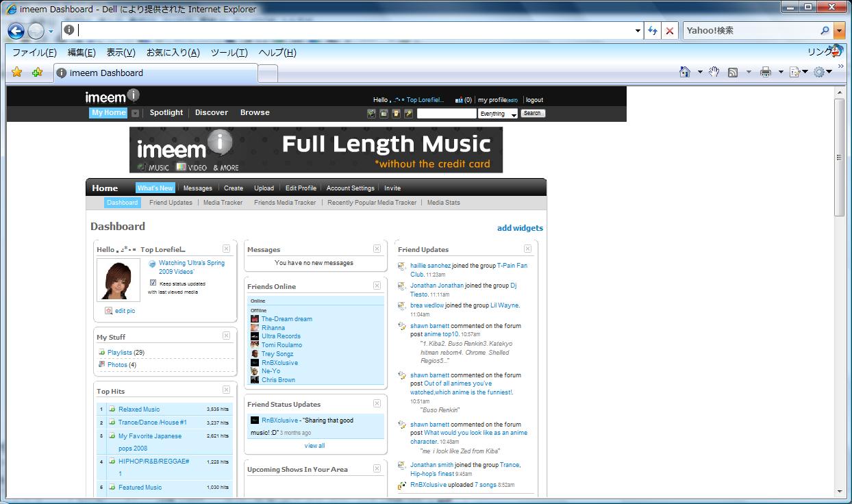Image resolution: width=852 pixels, height=504 pixels.
Task: Click the edit pic pencil icon
Action: [x=108, y=311]
